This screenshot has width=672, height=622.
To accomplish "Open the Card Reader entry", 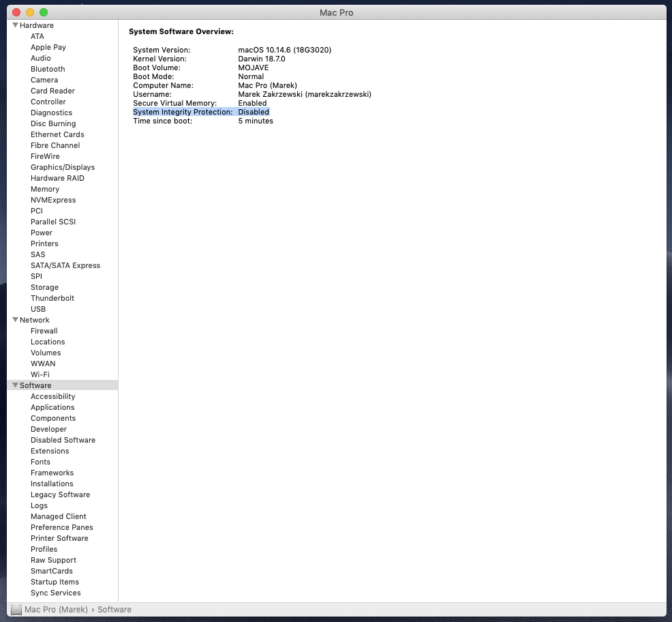I will [x=52, y=91].
